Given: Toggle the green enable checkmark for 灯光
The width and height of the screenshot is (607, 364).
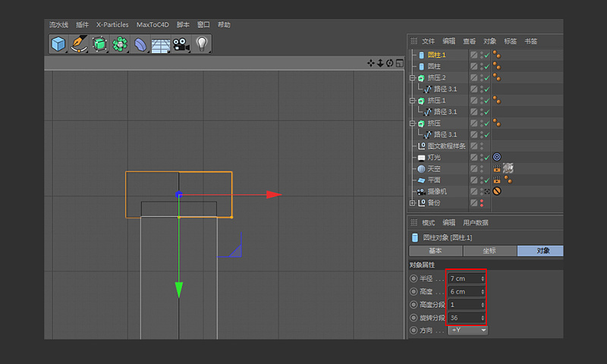Looking at the screenshot, I should click(x=486, y=157).
